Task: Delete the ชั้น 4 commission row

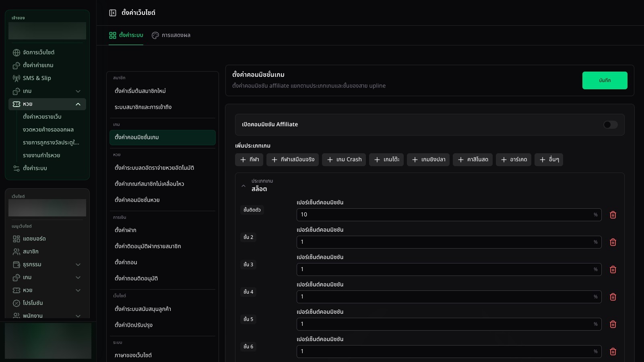Action: 613,297
